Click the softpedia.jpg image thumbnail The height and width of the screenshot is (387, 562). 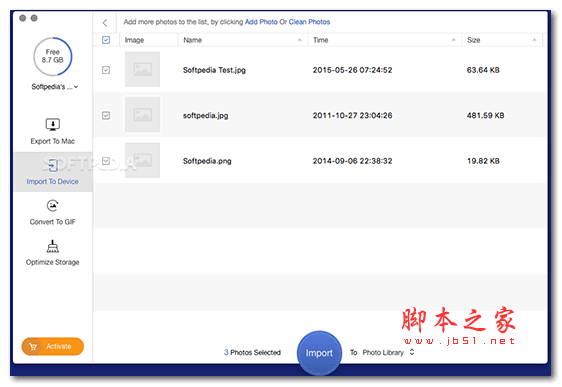pyautogui.click(x=142, y=115)
